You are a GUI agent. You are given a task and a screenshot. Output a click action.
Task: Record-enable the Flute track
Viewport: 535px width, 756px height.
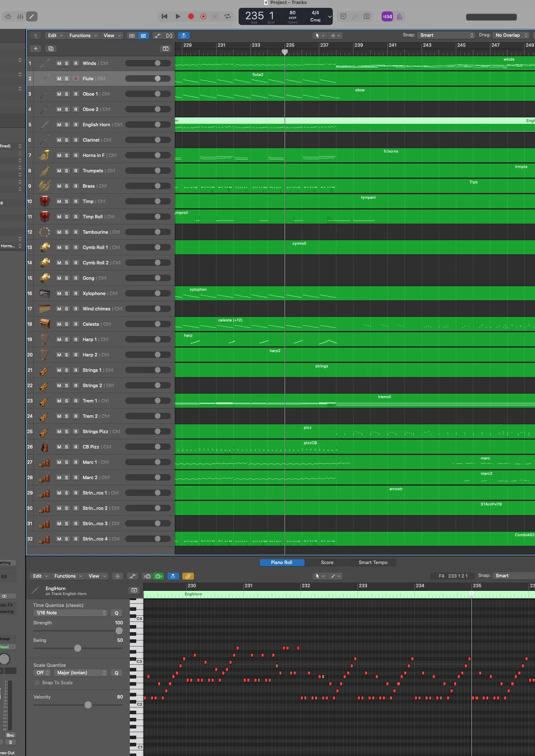pyautogui.click(x=76, y=79)
